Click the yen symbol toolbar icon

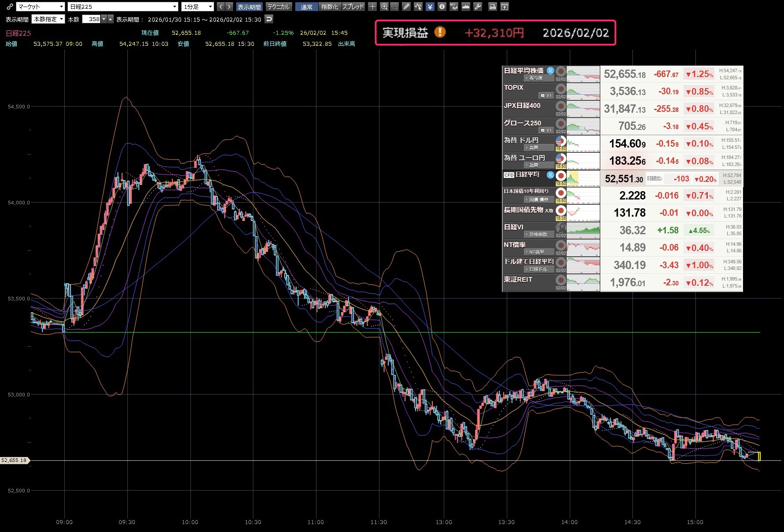coord(430,7)
